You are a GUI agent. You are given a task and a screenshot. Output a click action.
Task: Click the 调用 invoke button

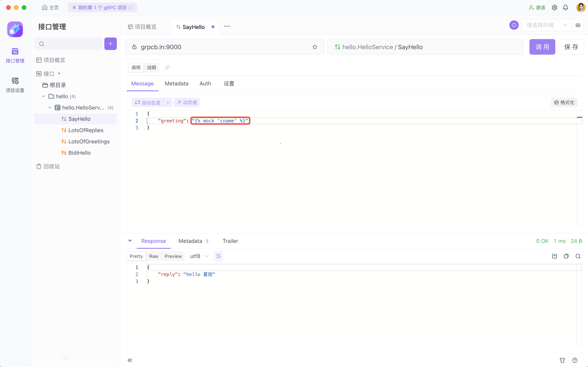(x=542, y=47)
